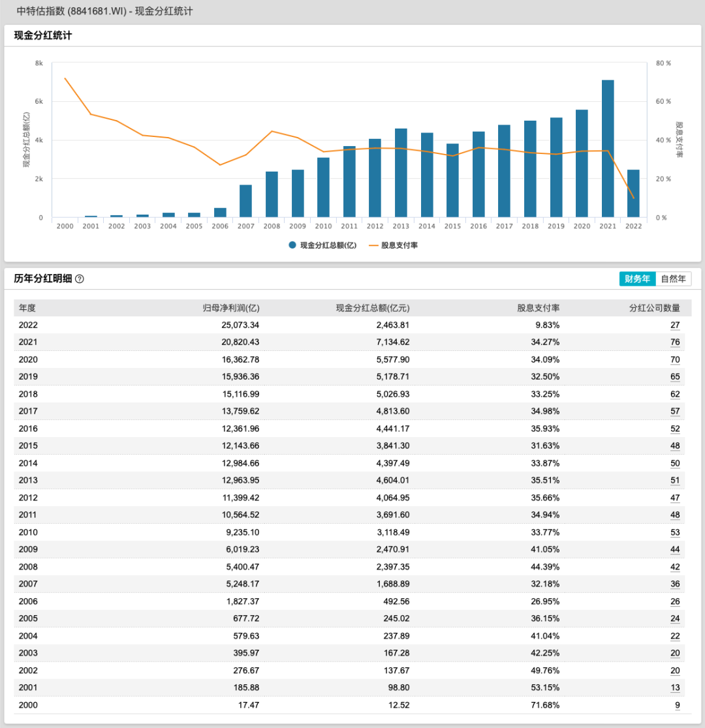Click the 2016 bar in the chart
705x728 pixels.
pyautogui.click(x=478, y=175)
